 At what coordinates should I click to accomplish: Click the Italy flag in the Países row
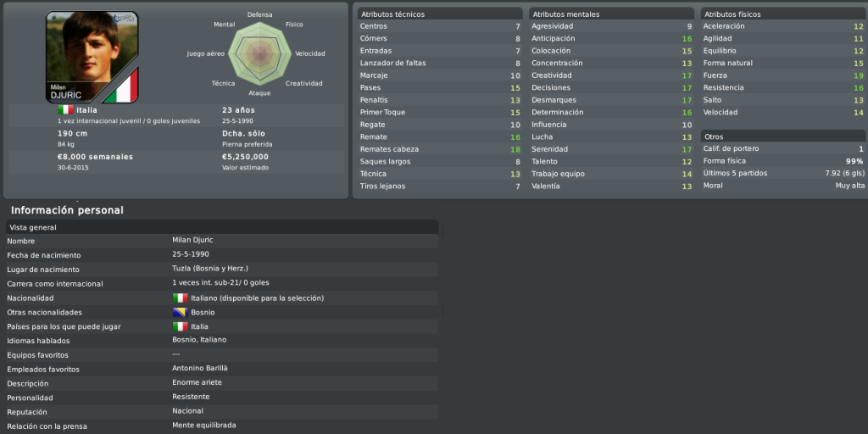[x=180, y=326]
